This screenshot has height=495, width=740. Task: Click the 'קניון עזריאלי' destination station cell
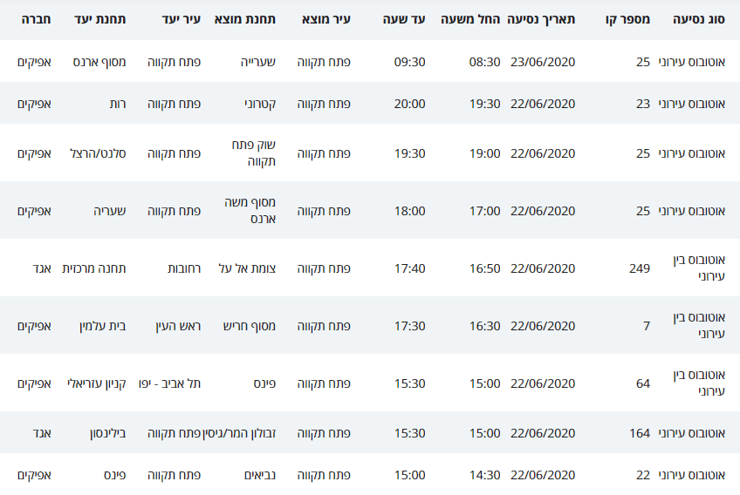[95, 383]
